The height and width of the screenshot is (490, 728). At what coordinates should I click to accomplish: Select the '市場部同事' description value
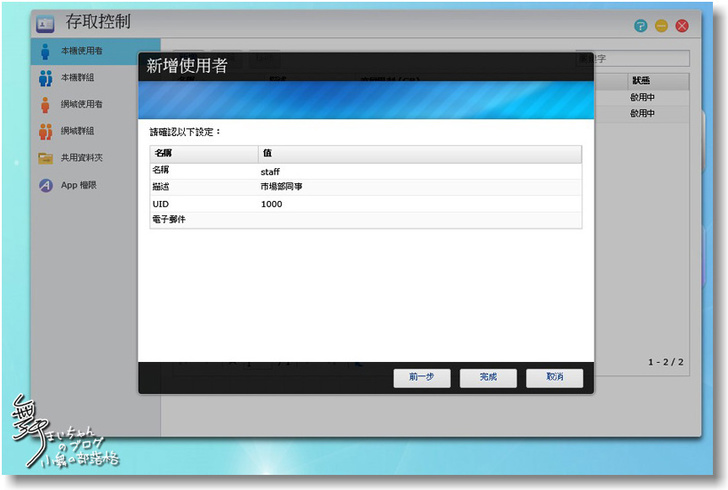(281, 187)
